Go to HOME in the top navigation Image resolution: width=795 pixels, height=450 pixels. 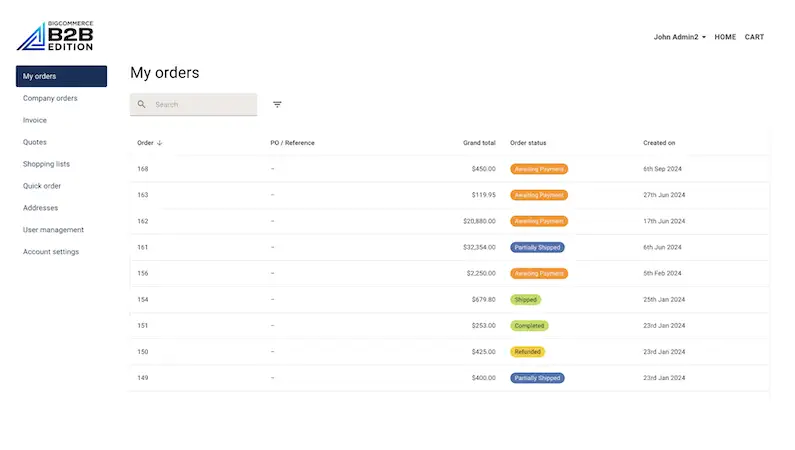(725, 37)
